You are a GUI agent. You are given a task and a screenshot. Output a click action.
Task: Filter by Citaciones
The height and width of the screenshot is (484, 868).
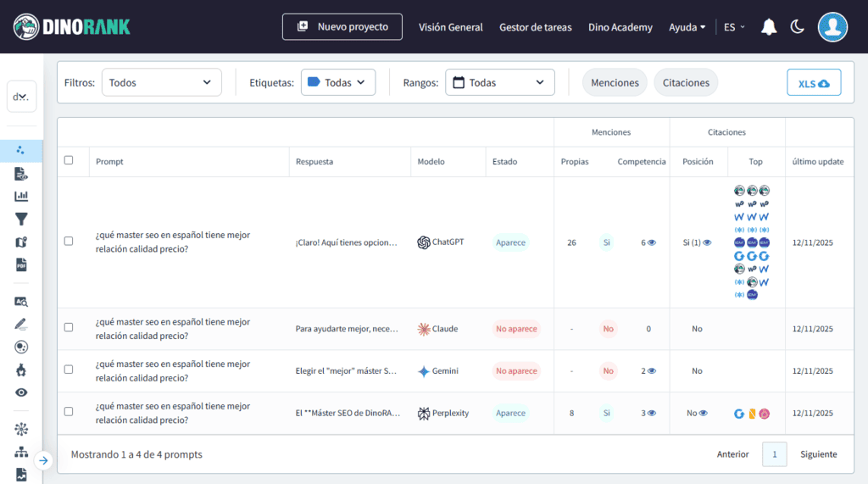click(686, 82)
